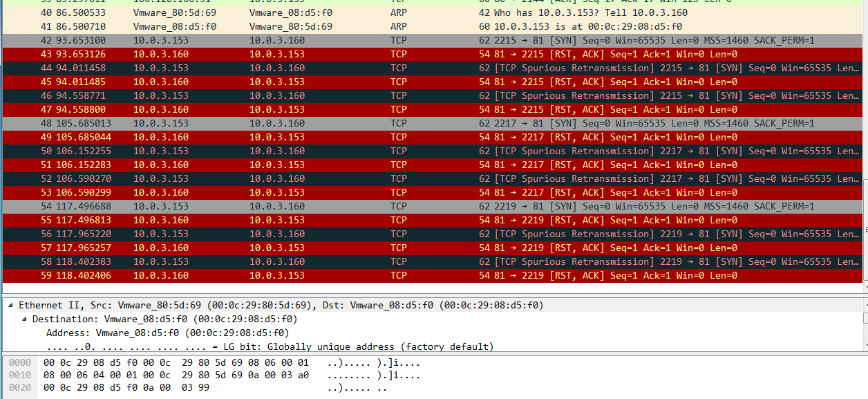Click the packet details scrollbar up arrow
This screenshot has height=399, width=868.
(x=865, y=304)
